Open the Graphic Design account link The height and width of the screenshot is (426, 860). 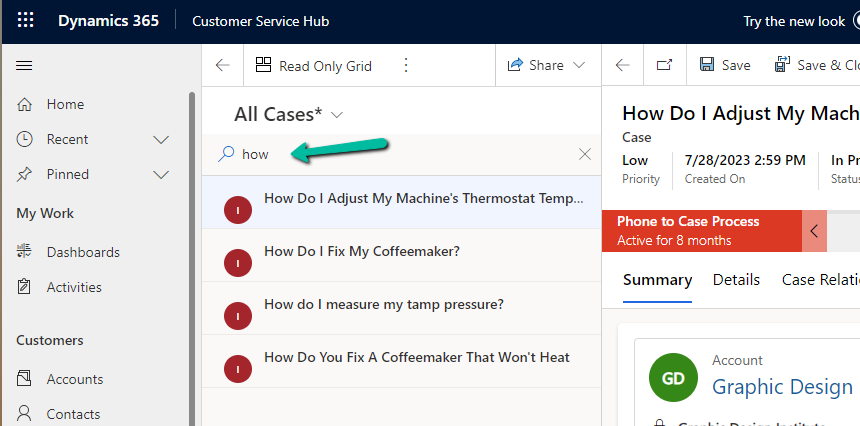[782, 386]
